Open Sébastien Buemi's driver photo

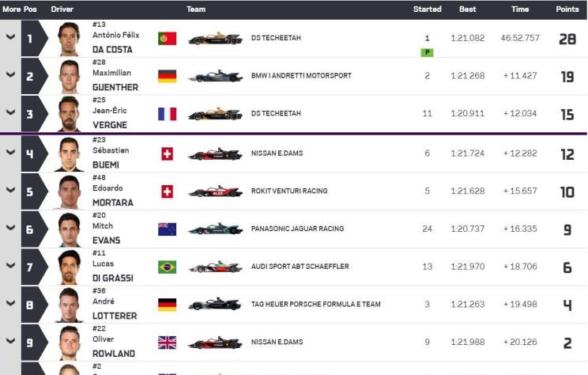(x=70, y=154)
